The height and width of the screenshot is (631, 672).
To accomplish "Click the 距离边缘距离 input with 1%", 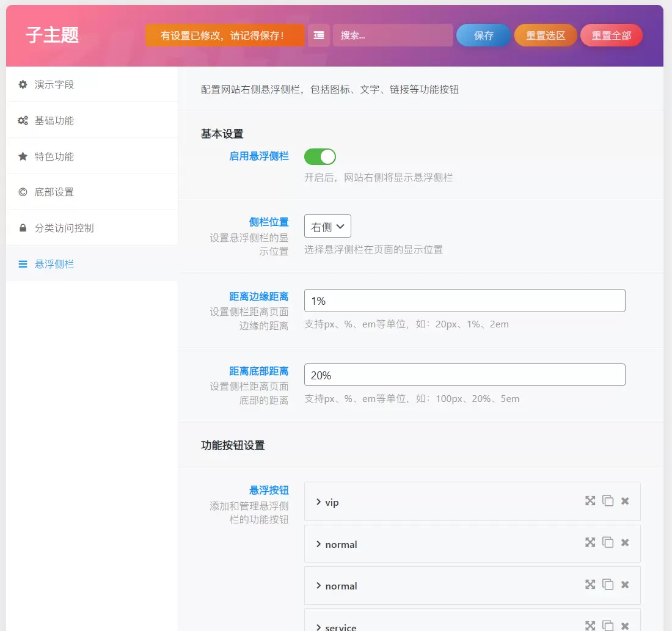I will 464,301.
